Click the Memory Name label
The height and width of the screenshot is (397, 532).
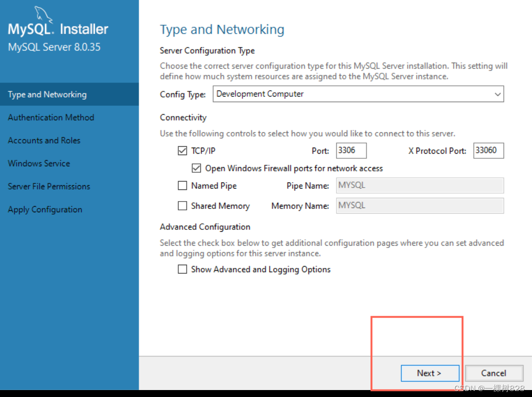(x=300, y=206)
